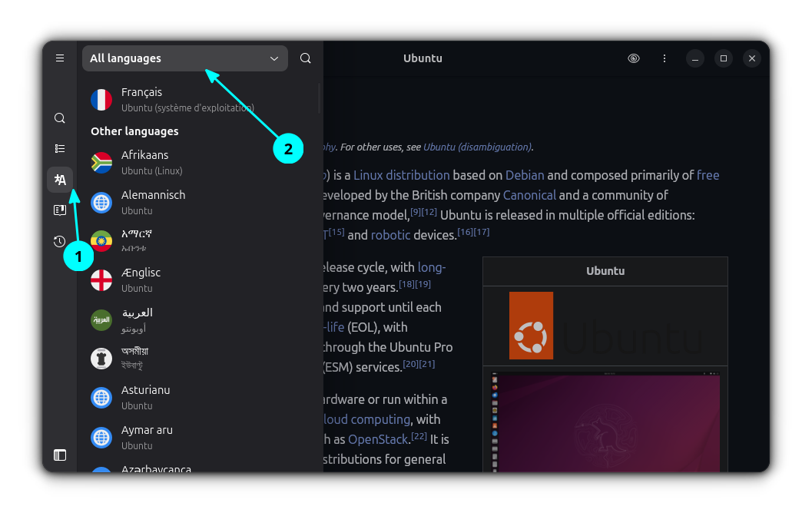The height and width of the screenshot is (516, 812).
Task: Open the search tool in the sidebar
Action: click(60, 117)
